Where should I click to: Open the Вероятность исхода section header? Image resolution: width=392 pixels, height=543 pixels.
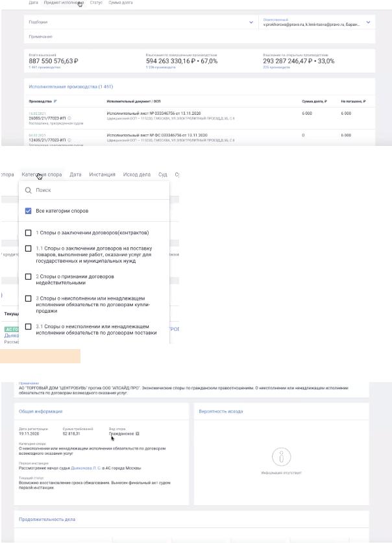tap(221, 411)
